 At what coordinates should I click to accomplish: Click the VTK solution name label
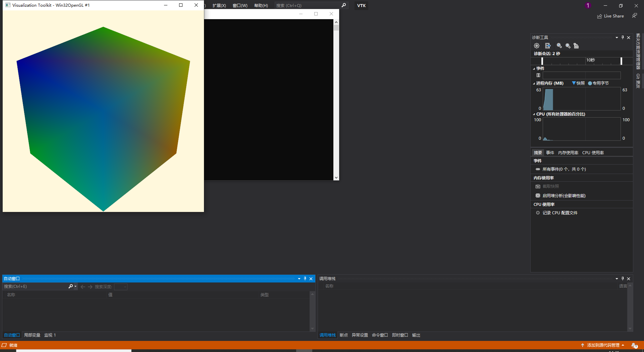[362, 5]
